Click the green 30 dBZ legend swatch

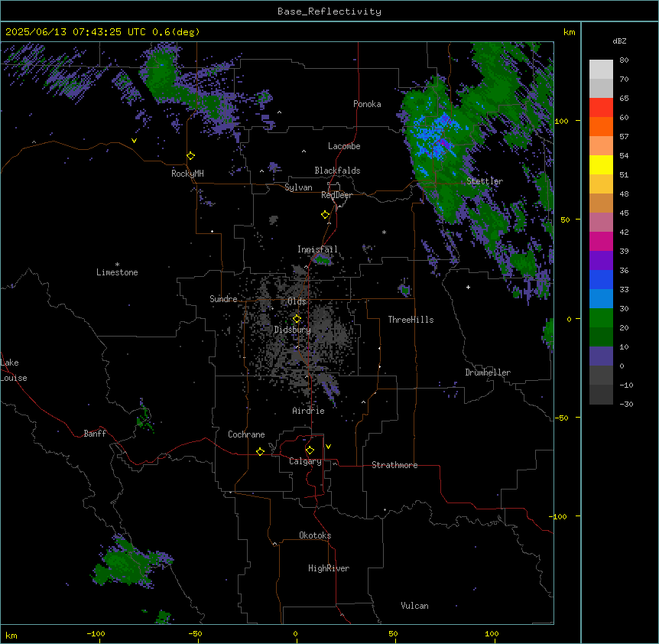601,318
